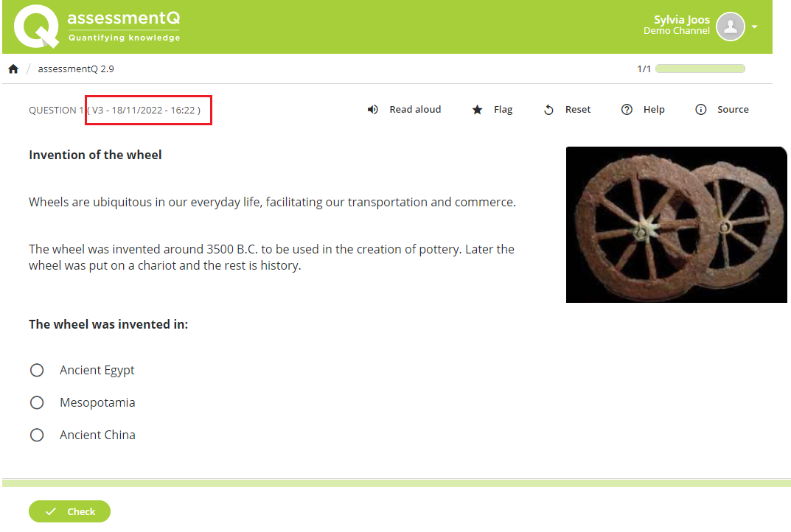Open the user profile avatar icon
Image resolution: width=791 pixels, height=532 pixels.
click(x=730, y=27)
